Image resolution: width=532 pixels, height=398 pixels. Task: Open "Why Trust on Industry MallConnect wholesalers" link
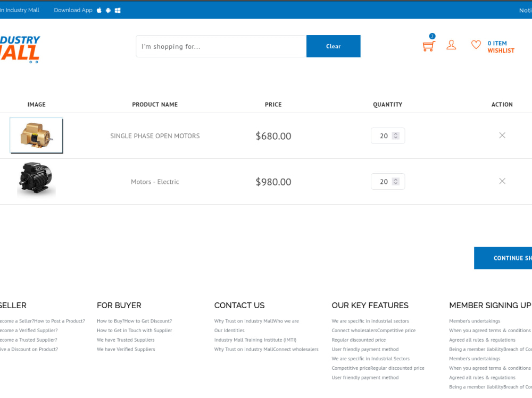pyautogui.click(x=267, y=349)
